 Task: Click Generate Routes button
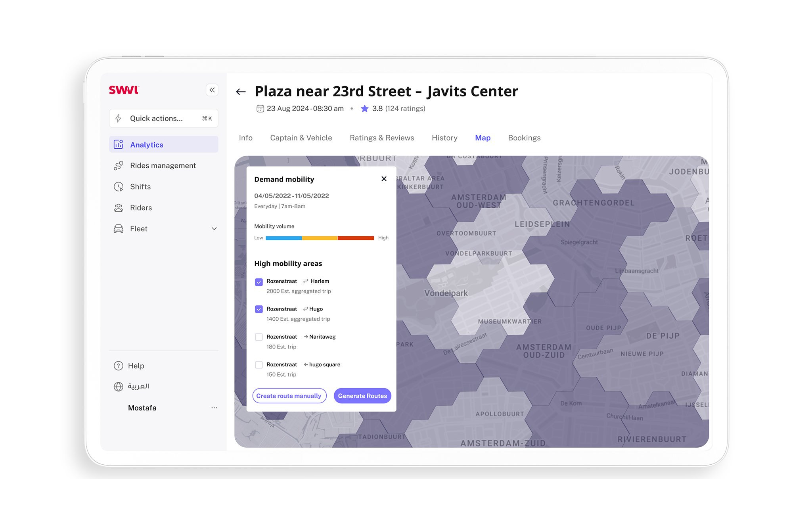[362, 396]
